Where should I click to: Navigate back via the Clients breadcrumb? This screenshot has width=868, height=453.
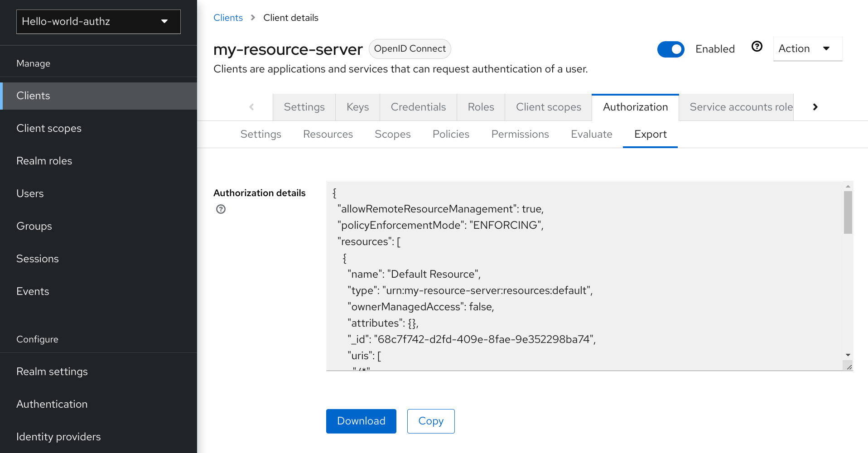(x=228, y=17)
